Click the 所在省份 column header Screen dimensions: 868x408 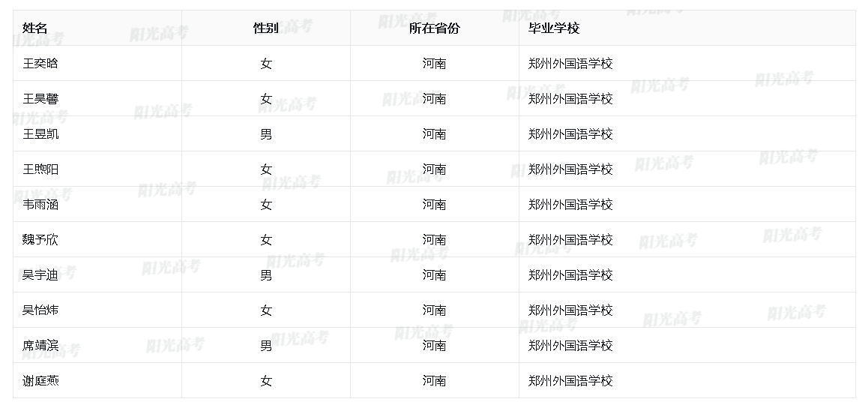click(x=434, y=28)
